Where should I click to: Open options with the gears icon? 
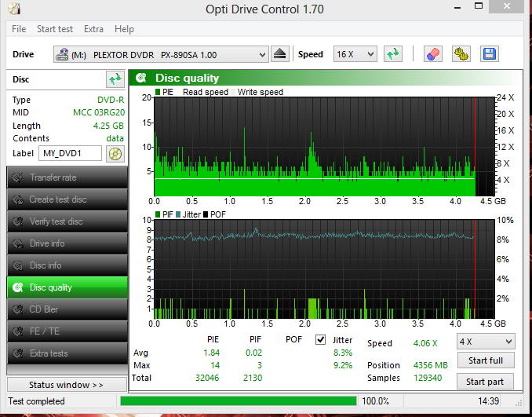[461, 54]
